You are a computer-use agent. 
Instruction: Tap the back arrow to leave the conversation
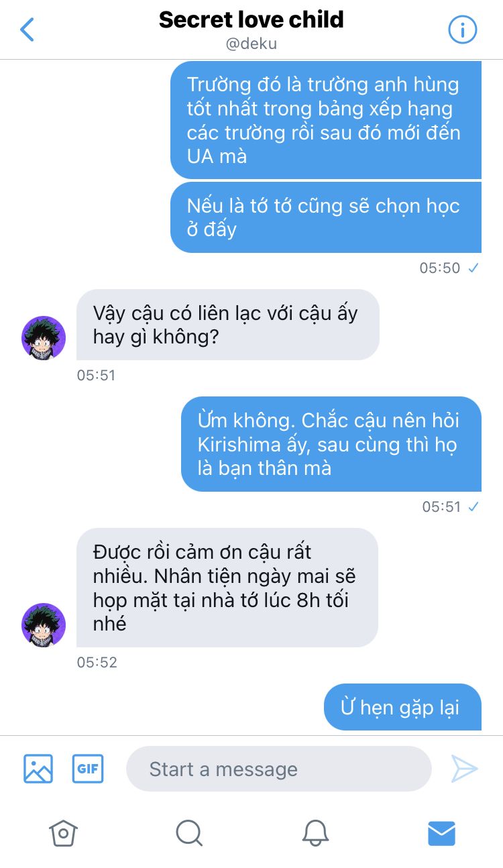[27, 30]
